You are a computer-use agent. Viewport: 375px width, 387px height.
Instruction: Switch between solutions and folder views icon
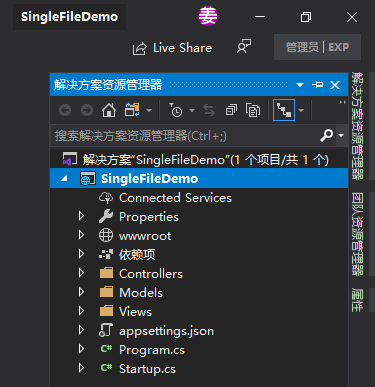pyautogui.click(x=132, y=110)
